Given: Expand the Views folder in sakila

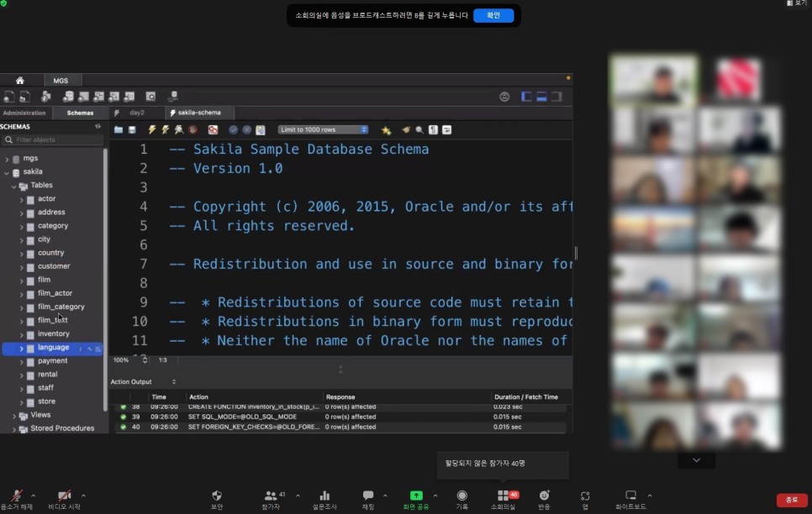Looking at the screenshot, I should coord(14,415).
